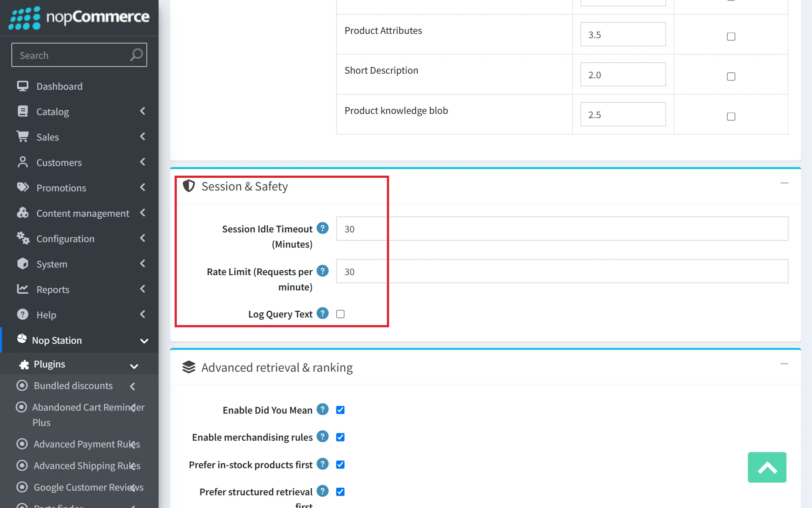Check the Short Description row checkbox
Screen dimensions: 812x508
click(731, 76)
